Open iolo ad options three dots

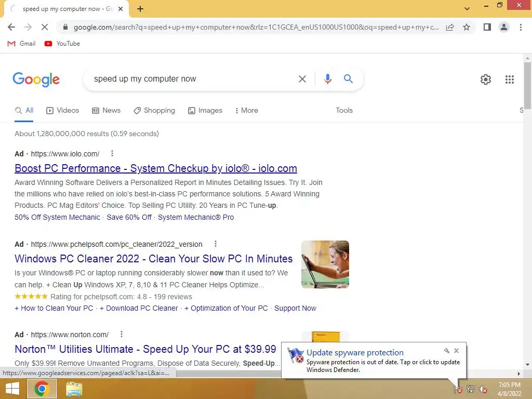pyautogui.click(x=112, y=153)
